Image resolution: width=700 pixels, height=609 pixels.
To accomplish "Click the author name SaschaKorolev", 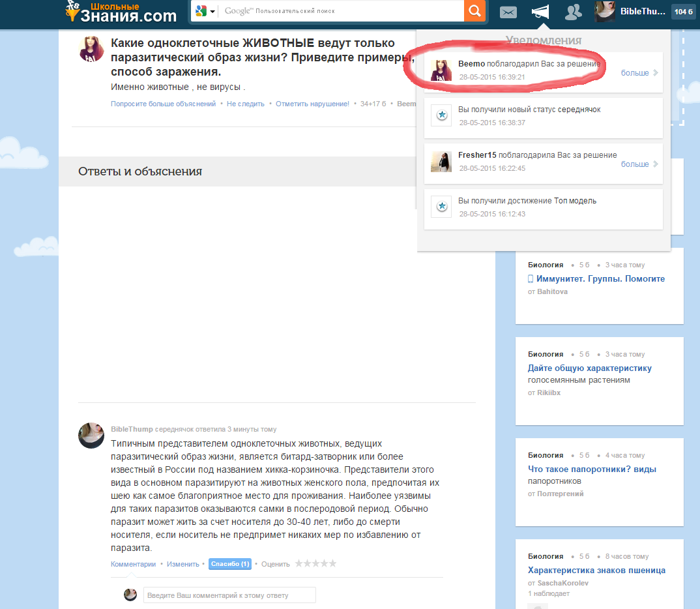I will 563,583.
